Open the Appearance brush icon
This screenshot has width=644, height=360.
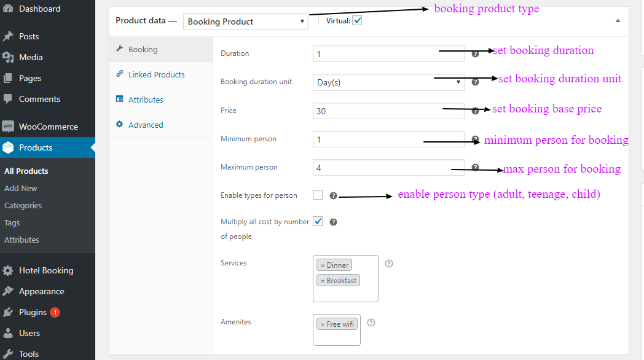pos(7,291)
